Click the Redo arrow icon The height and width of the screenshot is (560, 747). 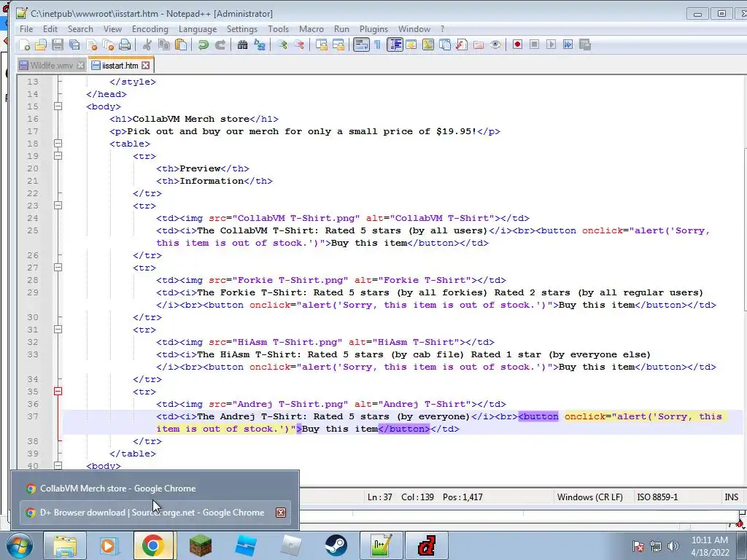(x=220, y=44)
